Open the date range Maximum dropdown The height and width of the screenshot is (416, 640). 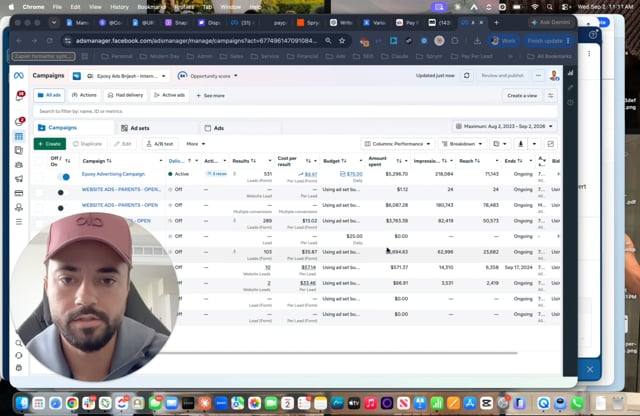coord(504,127)
